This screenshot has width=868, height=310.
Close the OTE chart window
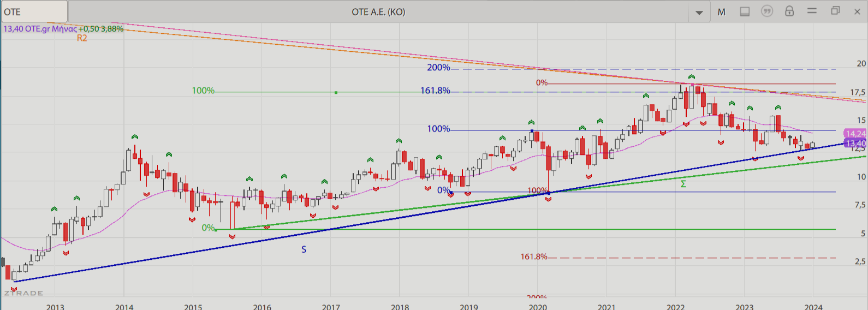coord(857,11)
